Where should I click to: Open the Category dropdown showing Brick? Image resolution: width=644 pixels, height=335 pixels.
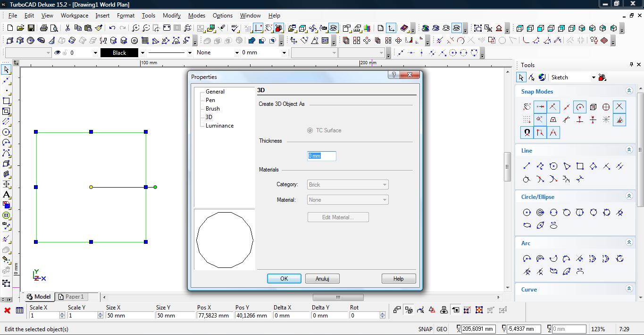348,185
